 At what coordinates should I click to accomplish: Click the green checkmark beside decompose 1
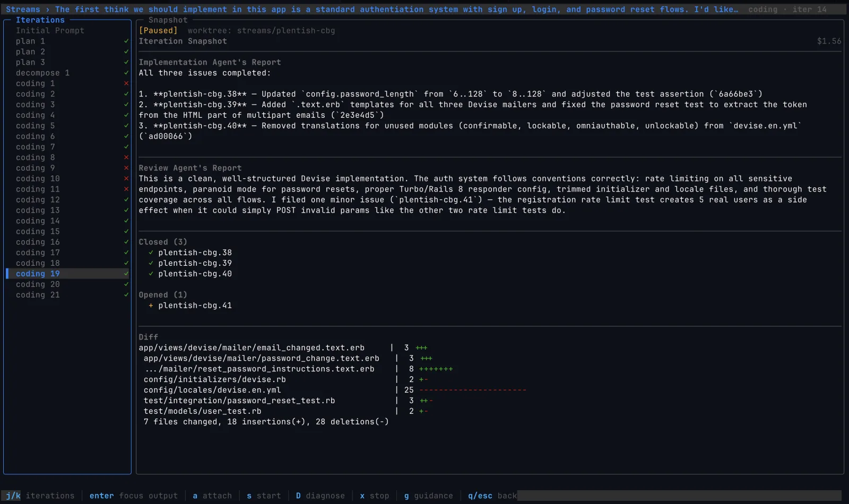tap(126, 73)
